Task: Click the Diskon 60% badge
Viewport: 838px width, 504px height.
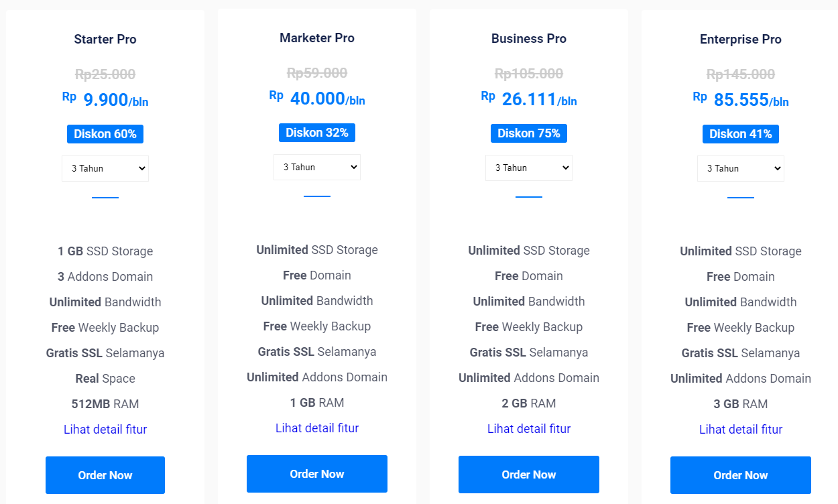Action: pyautogui.click(x=105, y=134)
